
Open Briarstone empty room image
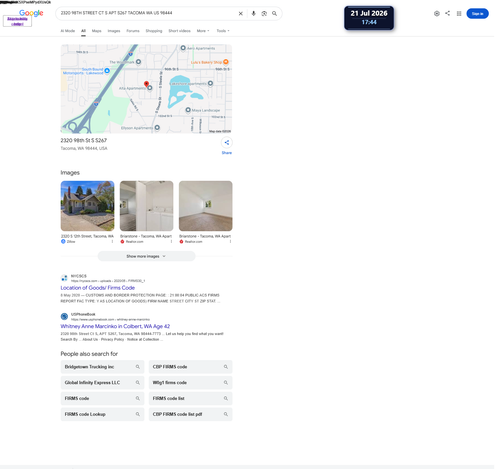[205, 206]
